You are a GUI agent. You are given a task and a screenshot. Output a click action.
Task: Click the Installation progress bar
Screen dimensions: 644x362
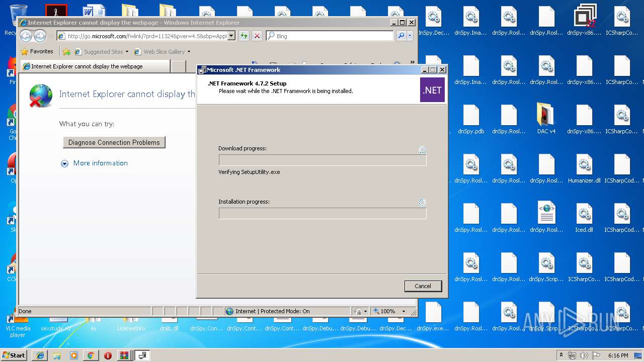[x=323, y=213]
